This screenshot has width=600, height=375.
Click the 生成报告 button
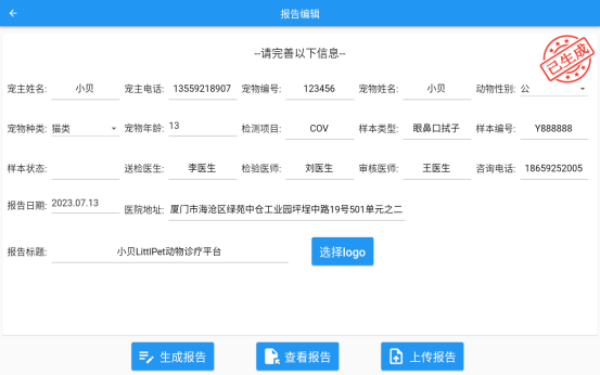tap(173, 357)
